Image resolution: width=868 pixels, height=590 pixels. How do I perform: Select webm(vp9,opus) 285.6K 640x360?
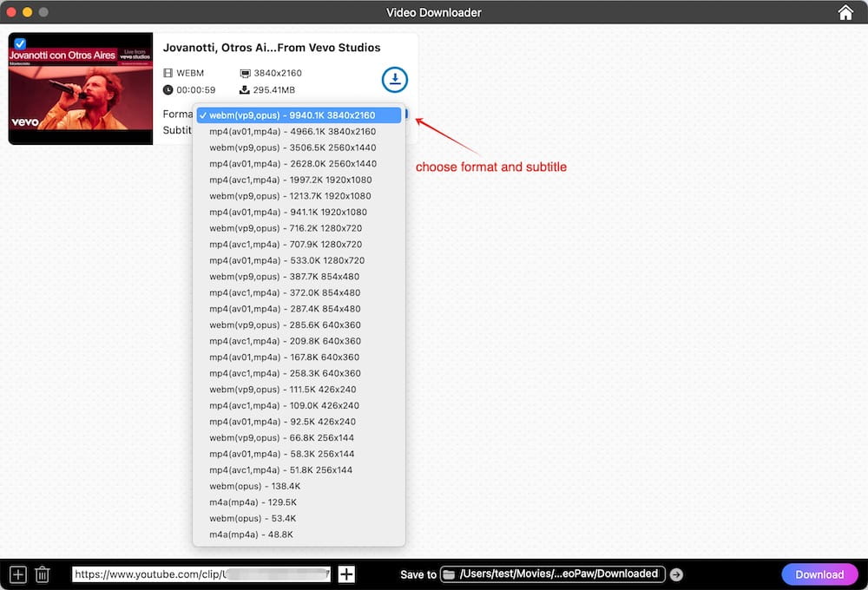click(299, 324)
